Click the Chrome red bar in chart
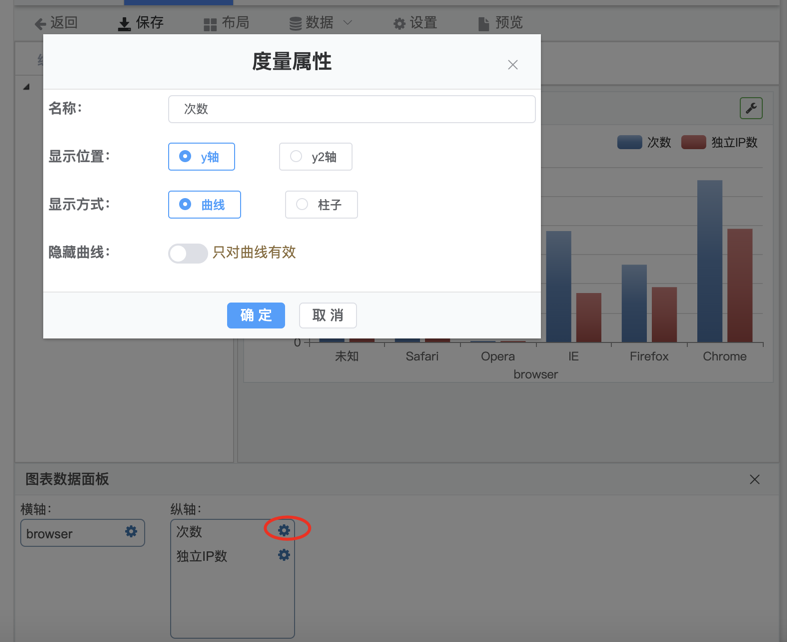Screen dimensions: 787x642 click(x=740, y=286)
